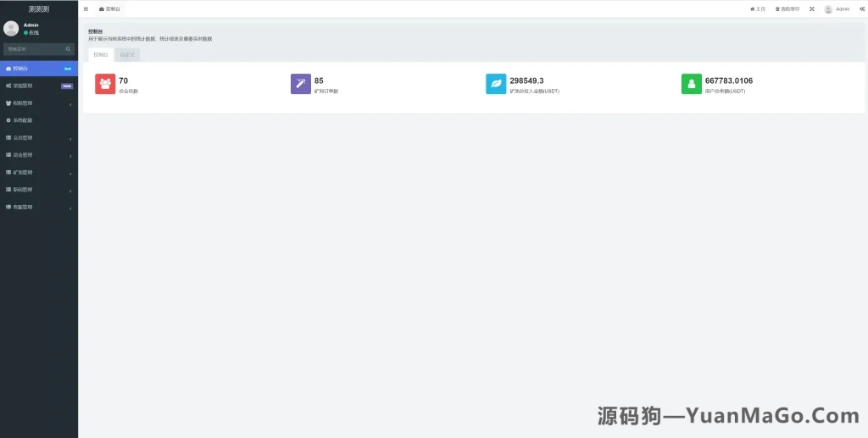The image size is (868, 438).
Task: Click the blue leaf pool investment icon
Action: point(496,84)
